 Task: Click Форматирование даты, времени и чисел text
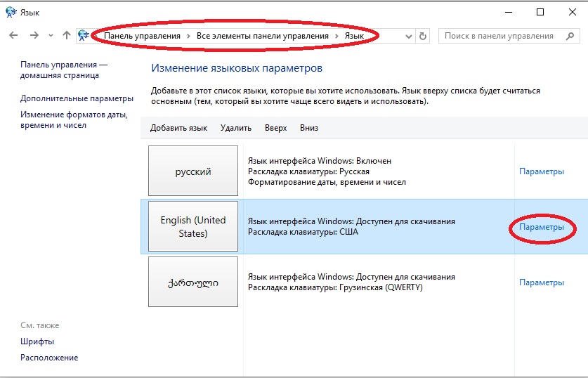point(327,182)
